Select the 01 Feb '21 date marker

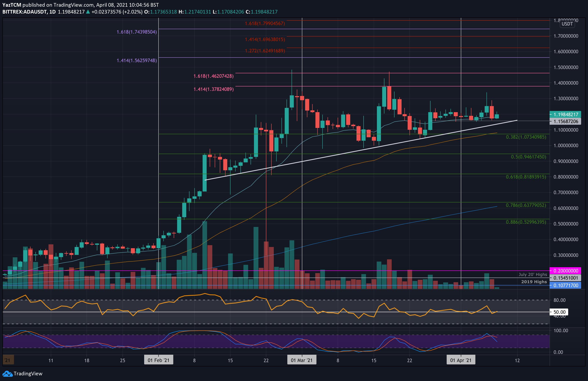tap(158, 360)
